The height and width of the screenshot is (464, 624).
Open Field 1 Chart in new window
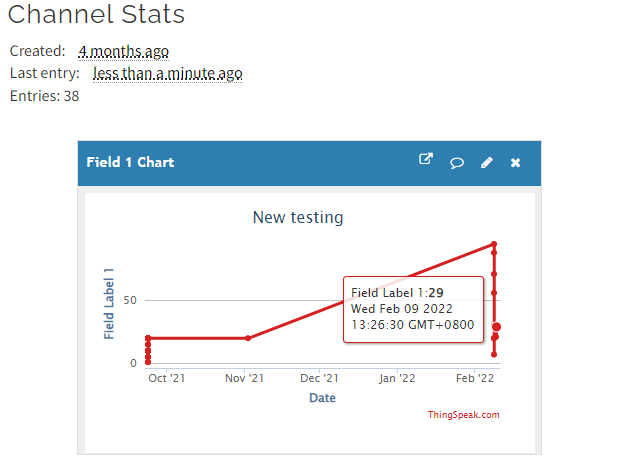click(x=426, y=160)
